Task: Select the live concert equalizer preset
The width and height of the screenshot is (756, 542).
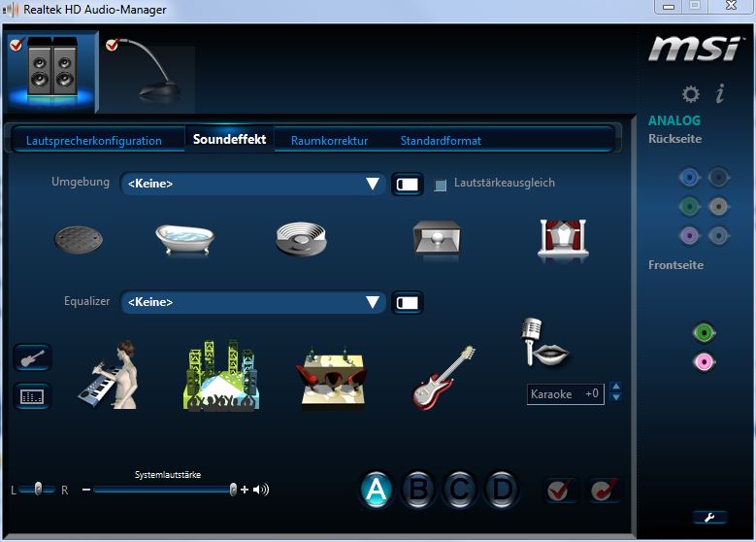Action: pyautogui.click(x=221, y=376)
